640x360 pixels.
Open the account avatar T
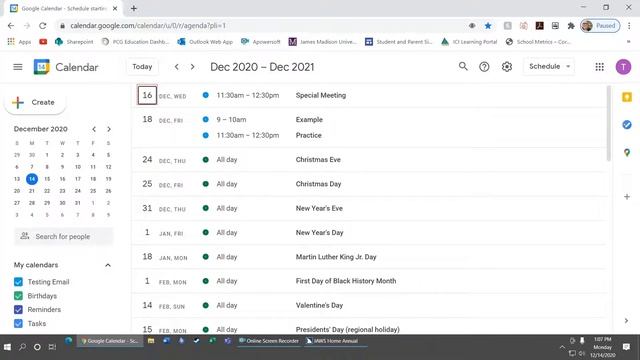623,67
